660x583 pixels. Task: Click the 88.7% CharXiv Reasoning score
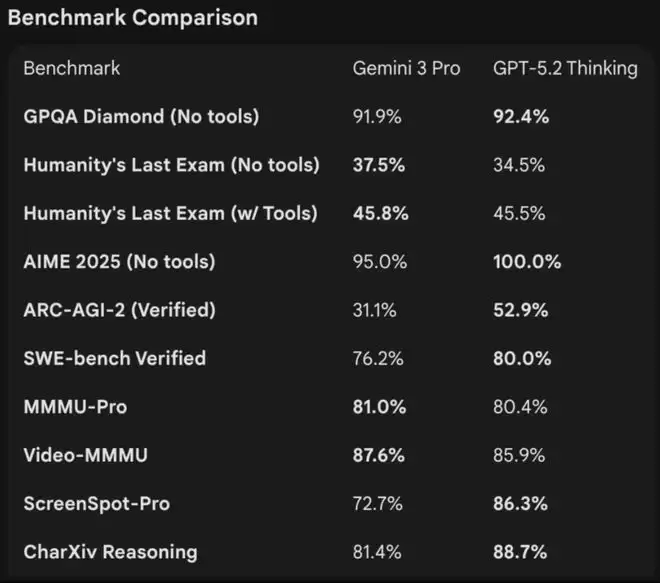pyautogui.click(x=521, y=551)
